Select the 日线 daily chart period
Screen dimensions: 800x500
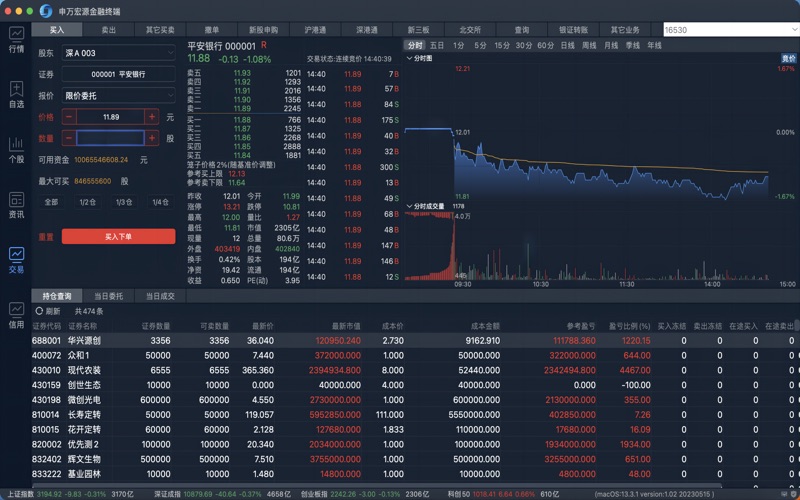[567, 45]
